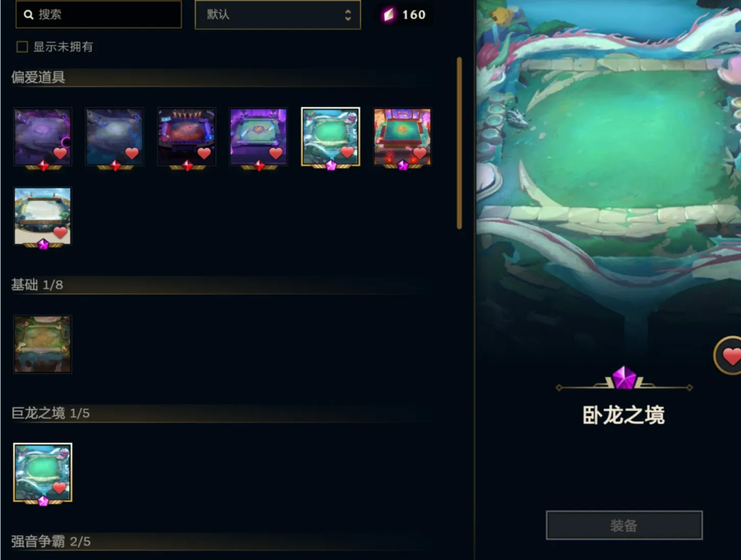Select the basic arena thumbnail under 基础

(43, 344)
